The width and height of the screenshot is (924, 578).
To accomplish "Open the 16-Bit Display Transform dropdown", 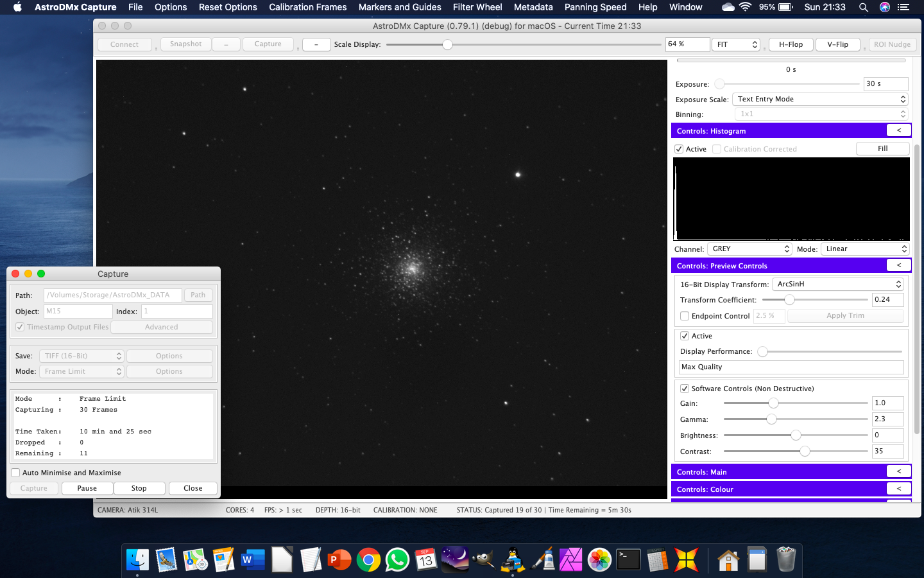I will pyautogui.click(x=837, y=284).
